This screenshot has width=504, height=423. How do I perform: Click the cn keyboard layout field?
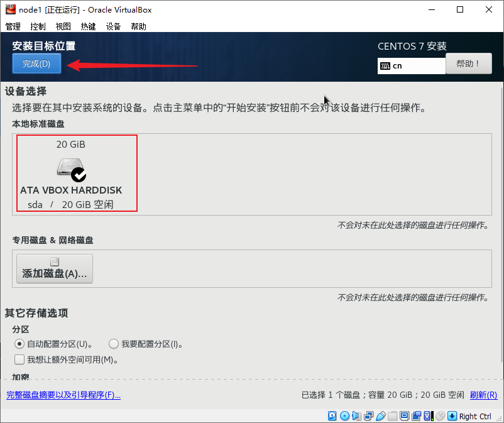[x=412, y=66]
